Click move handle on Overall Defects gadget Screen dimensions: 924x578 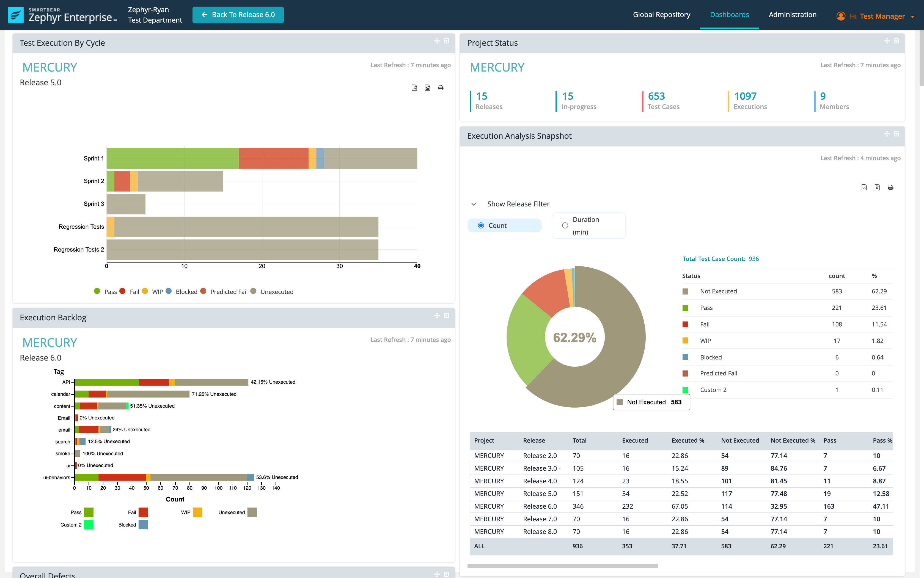tap(437, 574)
